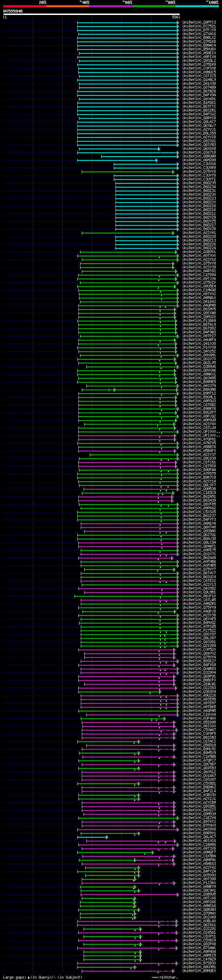Click label UniRef100_A4RT82
222x980 pixels.
pyautogui.click(x=199, y=271)
